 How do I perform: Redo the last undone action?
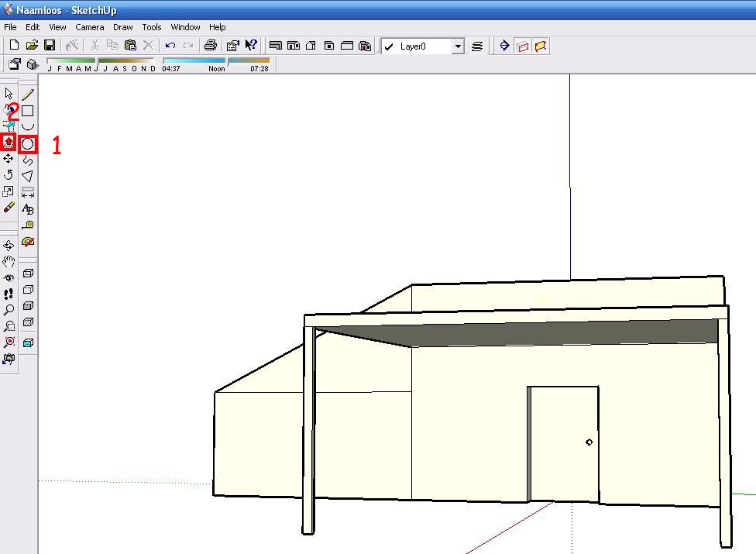pyautogui.click(x=188, y=45)
